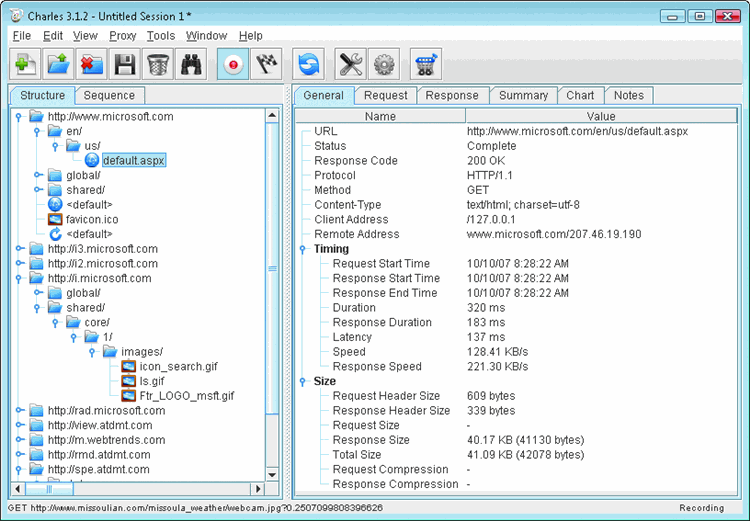Image resolution: width=750 pixels, height=521 pixels.
Task: Click the globe icon beside the first <default> entry
Action: [x=55, y=205]
